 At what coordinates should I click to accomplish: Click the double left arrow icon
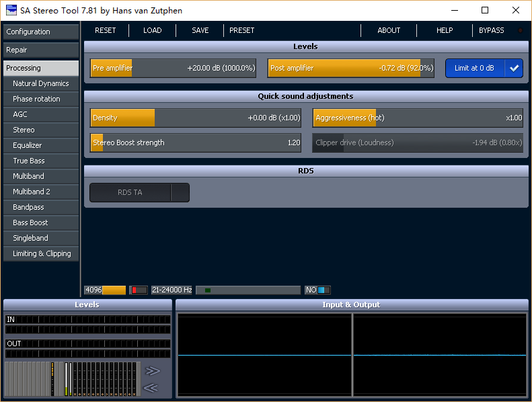pyautogui.click(x=151, y=387)
